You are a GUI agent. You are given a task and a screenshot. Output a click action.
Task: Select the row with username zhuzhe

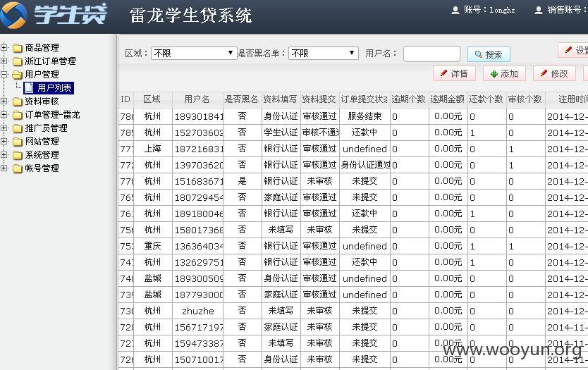point(353,311)
